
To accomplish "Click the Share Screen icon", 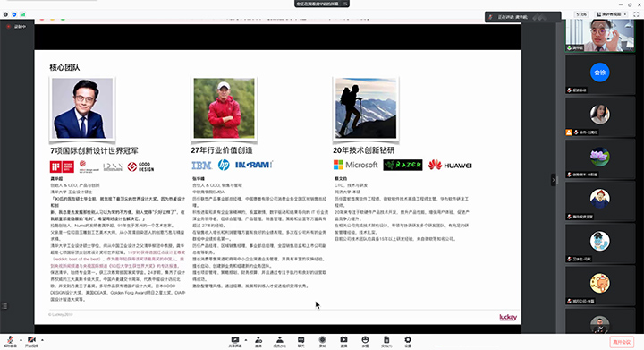I will 235,341.
